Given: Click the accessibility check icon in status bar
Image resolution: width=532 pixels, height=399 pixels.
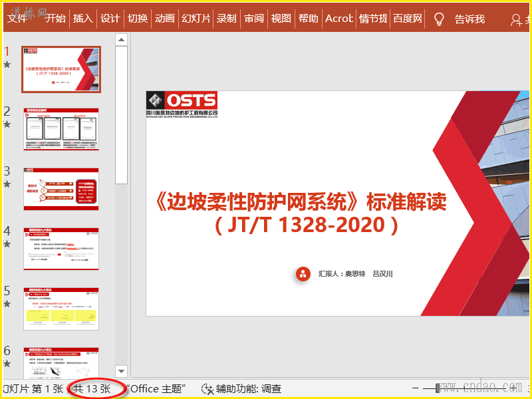Looking at the screenshot, I should [x=207, y=389].
